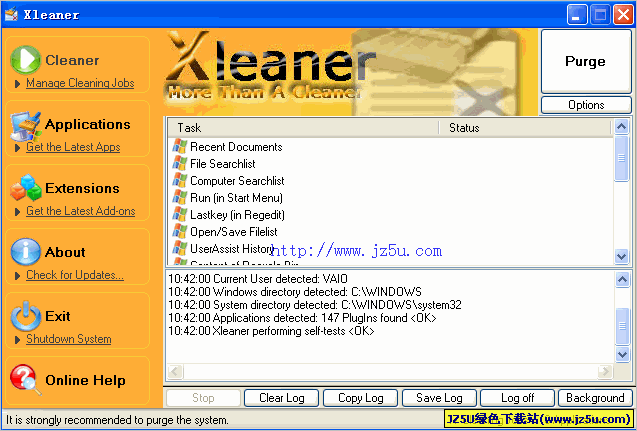
Task: Click the Windows flag icon beside Recent Documents
Action: (x=180, y=147)
